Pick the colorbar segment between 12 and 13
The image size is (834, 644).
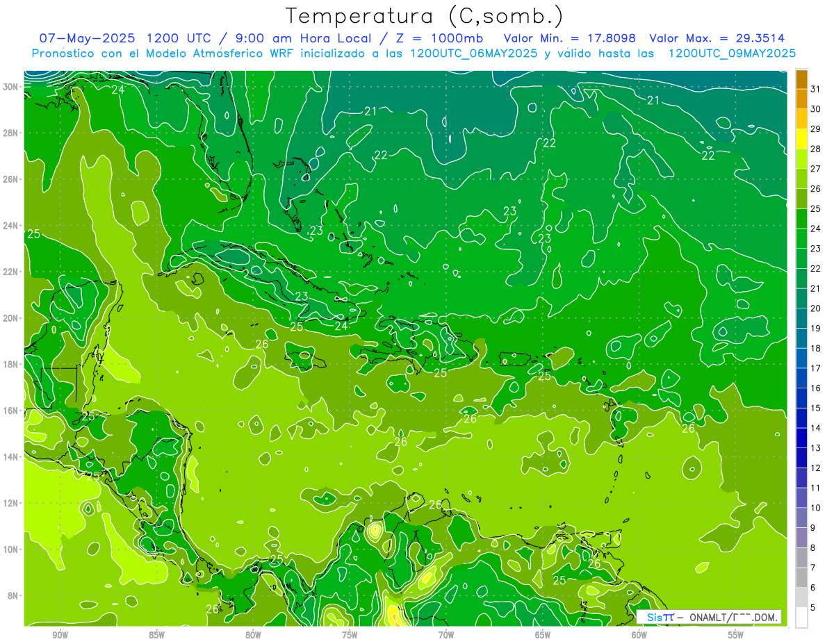click(801, 458)
